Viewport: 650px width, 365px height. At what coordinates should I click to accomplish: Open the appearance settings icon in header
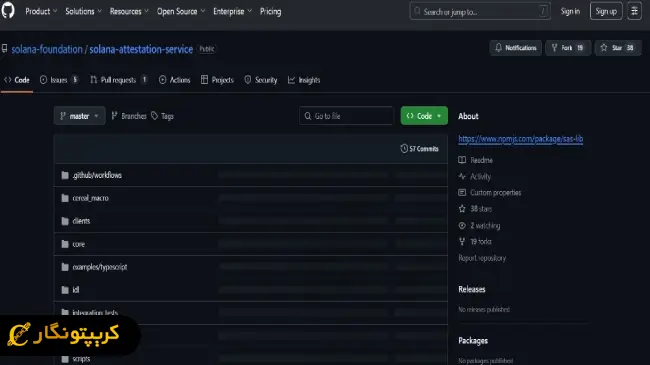pyautogui.click(x=634, y=12)
